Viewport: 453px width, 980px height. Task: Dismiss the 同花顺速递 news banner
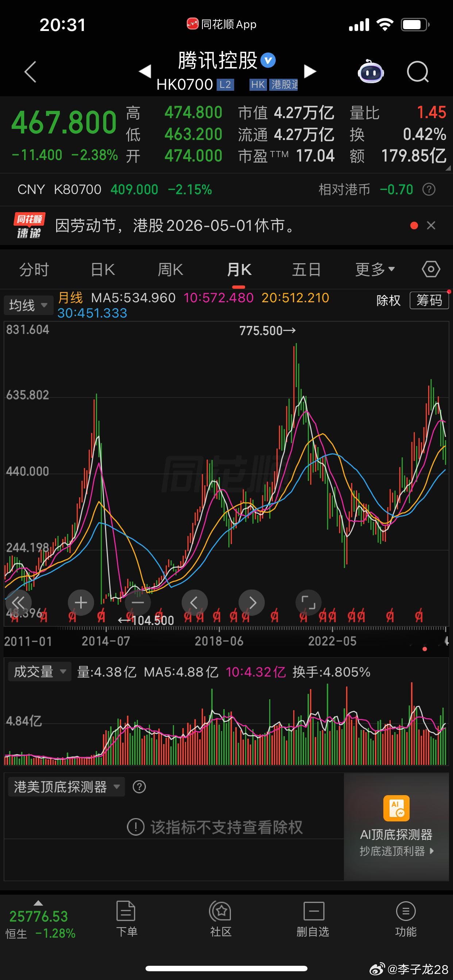coord(431,226)
